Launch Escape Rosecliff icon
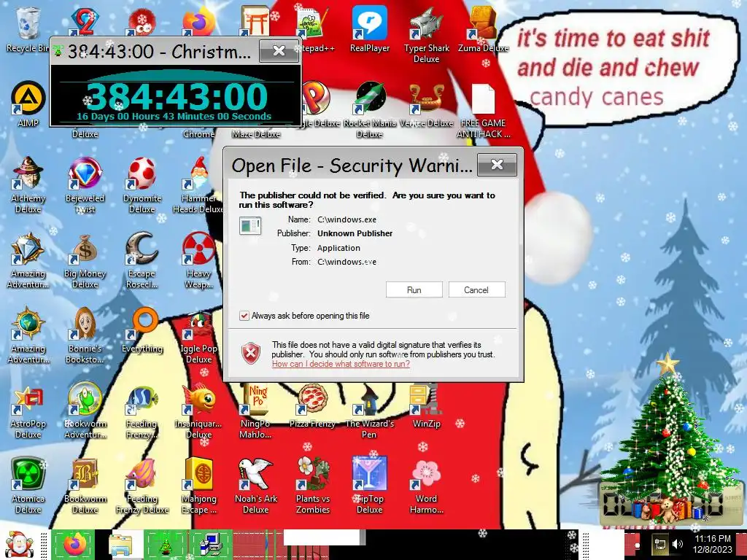 142,260
